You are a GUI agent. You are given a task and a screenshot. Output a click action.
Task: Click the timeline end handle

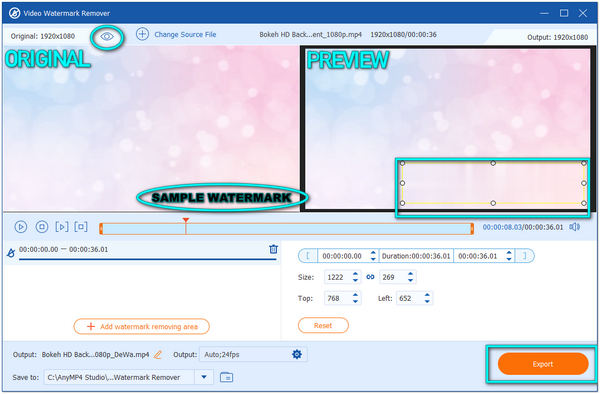click(472, 229)
